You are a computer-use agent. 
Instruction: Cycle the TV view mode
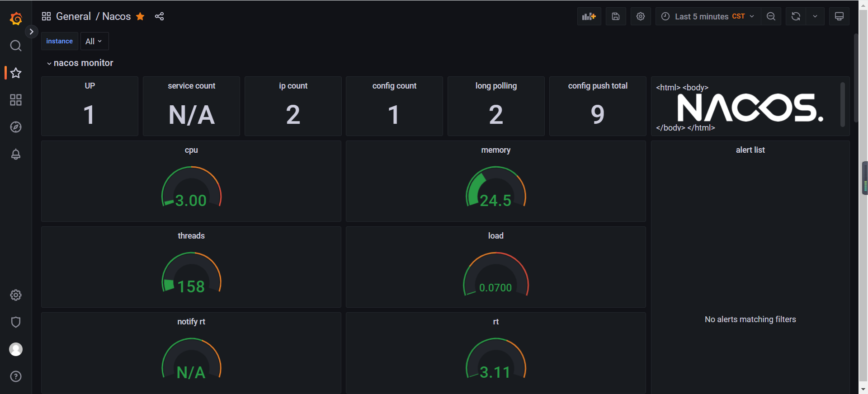pos(839,17)
